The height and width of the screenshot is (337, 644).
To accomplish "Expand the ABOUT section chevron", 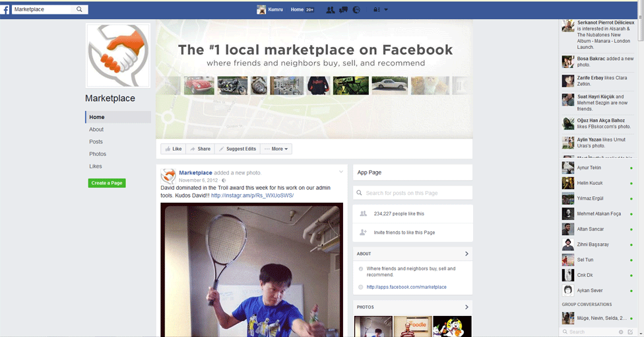I will click(467, 254).
